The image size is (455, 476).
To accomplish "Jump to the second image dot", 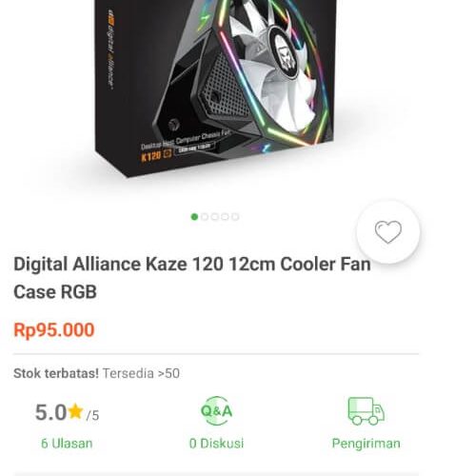I will [x=205, y=217].
